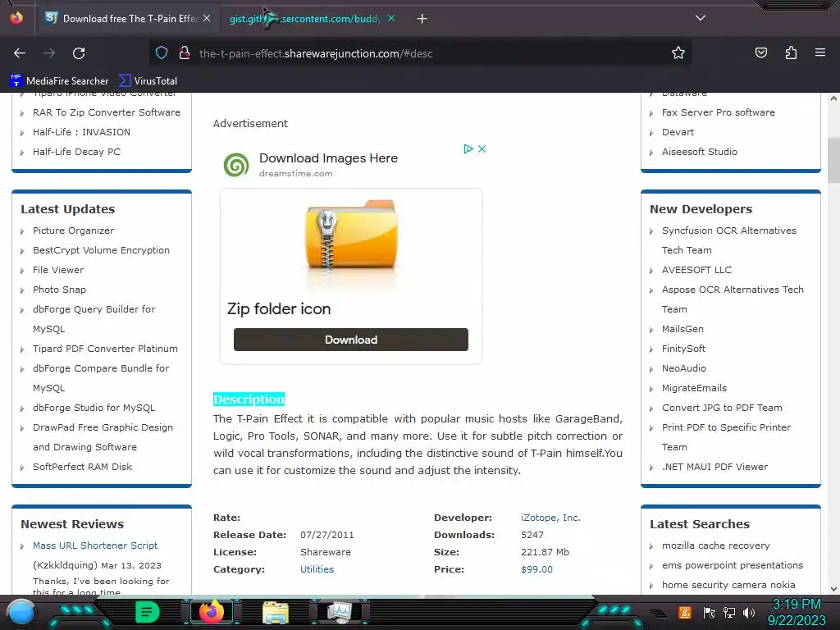This screenshot has width=840, height=630.
Task: Switch to Download free The T-Pain tab
Action: click(x=127, y=19)
